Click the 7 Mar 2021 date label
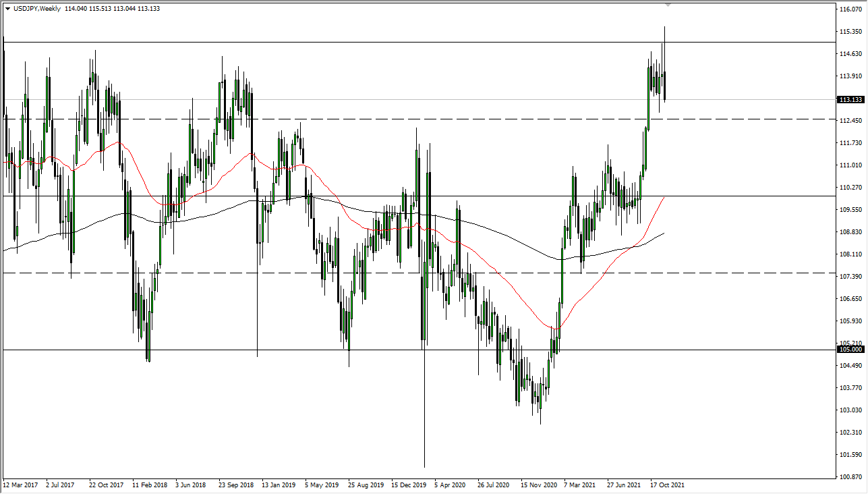This screenshot has width=868, height=494. point(580,485)
